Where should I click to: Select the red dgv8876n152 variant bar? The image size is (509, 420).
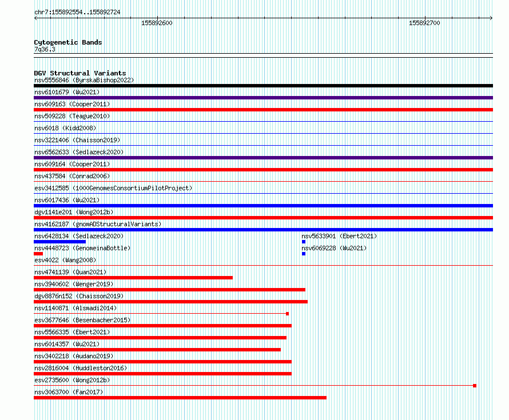point(171,302)
